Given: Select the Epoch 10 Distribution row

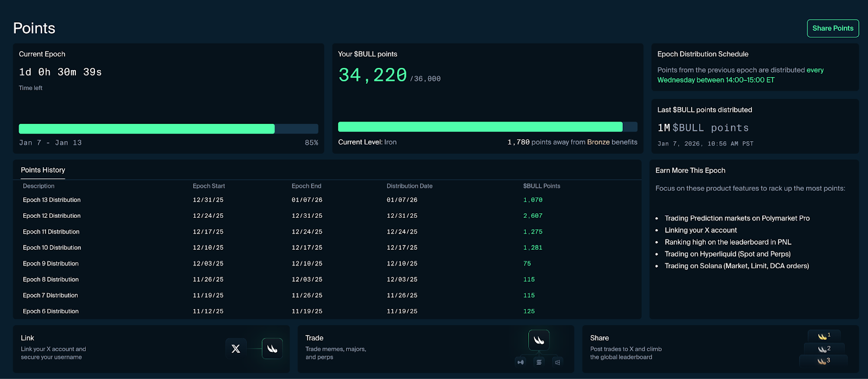Looking at the screenshot, I should (x=52, y=248).
